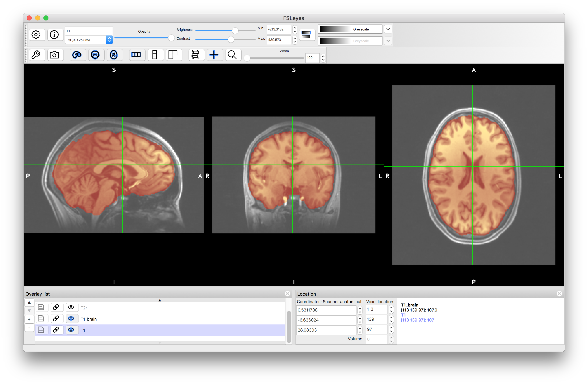Hide the T1_brain overlay
The width and height of the screenshot is (588, 385).
click(x=71, y=319)
